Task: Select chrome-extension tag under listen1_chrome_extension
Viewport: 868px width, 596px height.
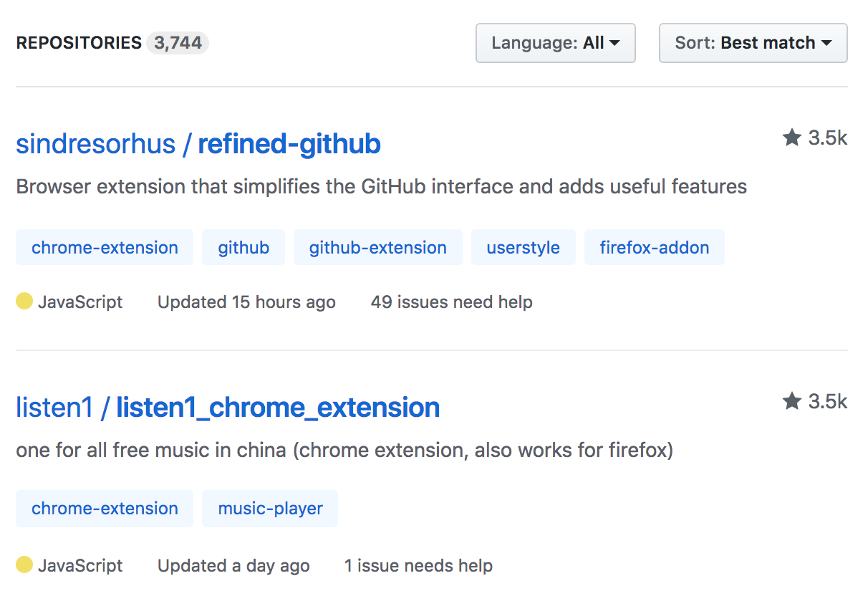Action: (x=105, y=509)
